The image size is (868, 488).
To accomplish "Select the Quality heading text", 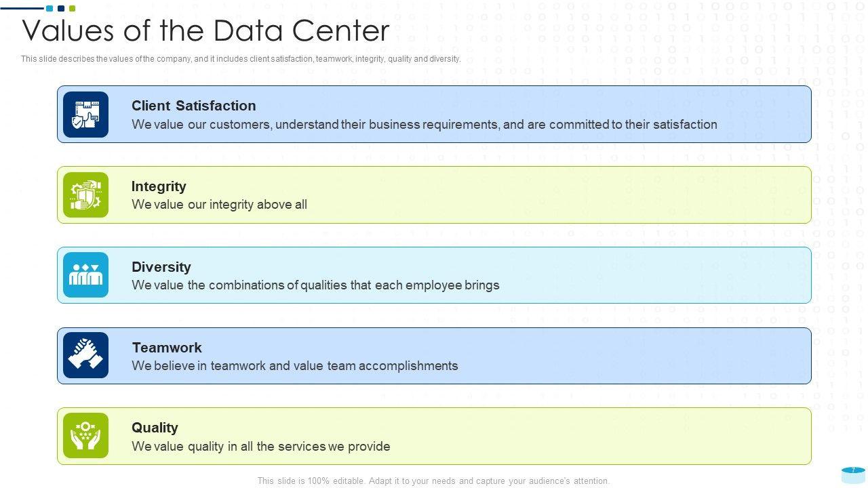I will tap(155, 428).
